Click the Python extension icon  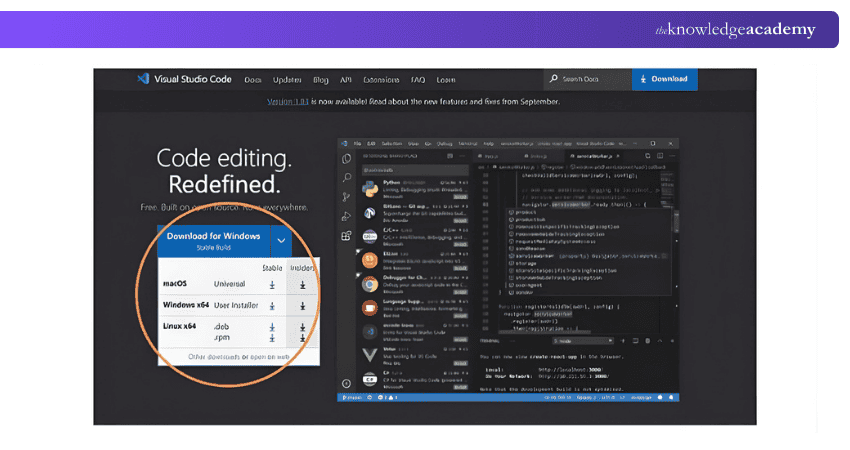[370, 189]
